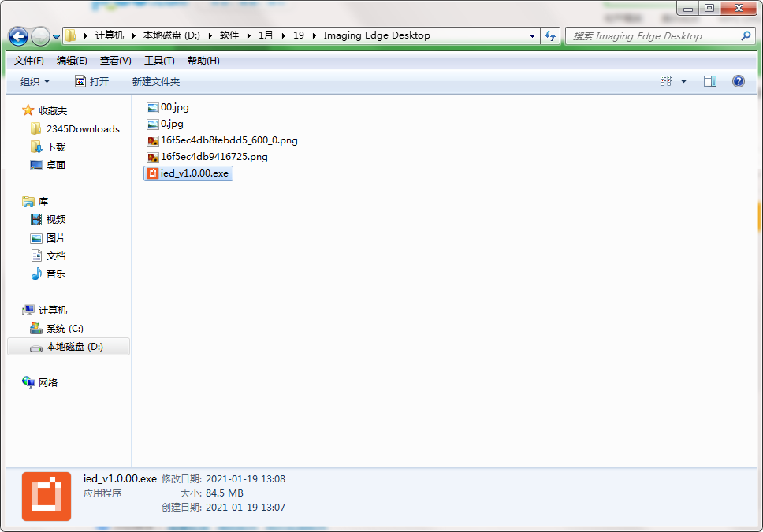
Task: Click 新建文件夹 button
Action: coord(156,81)
